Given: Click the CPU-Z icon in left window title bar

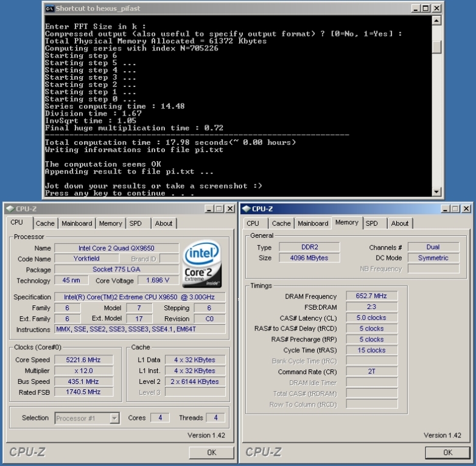Looking at the screenshot, I should click(x=10, y=209).
